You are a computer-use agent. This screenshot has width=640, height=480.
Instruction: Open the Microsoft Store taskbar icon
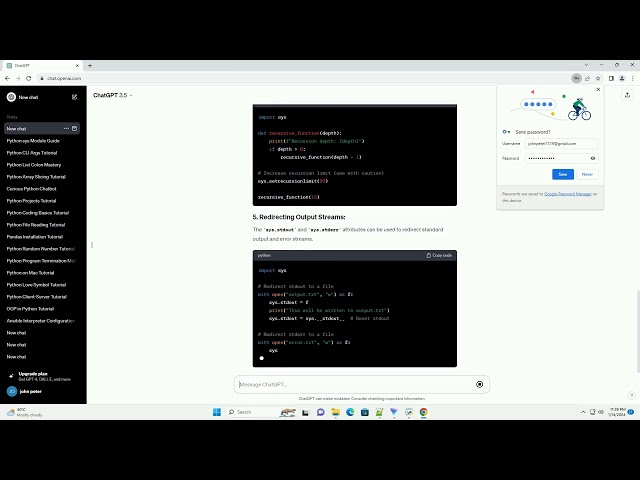pyautogui.click(x=365, y=412)
